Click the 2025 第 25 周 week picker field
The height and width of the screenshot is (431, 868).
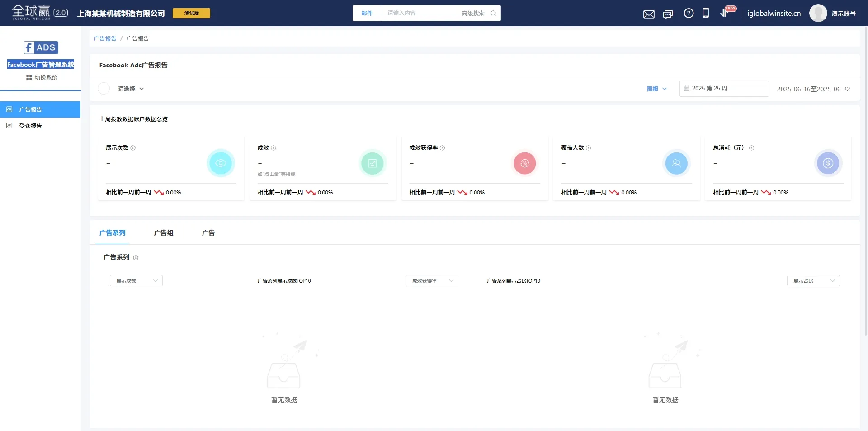coord(723,89)
